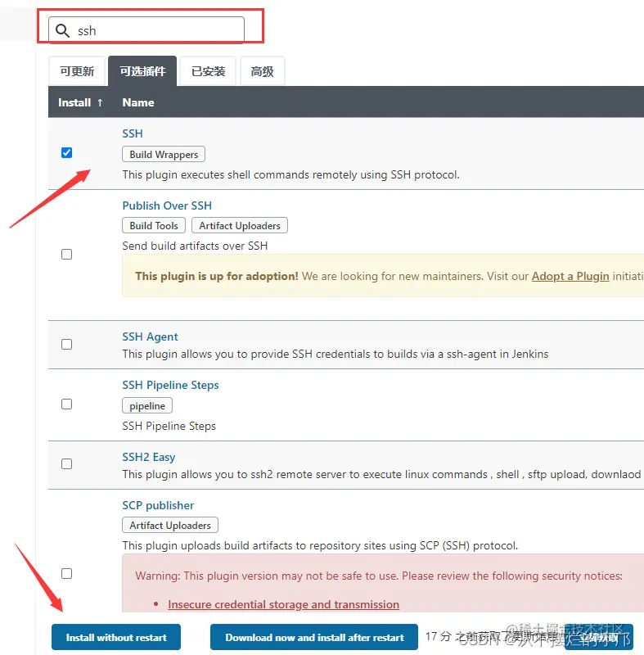Click the Build Wrappers tag
644x655 pixels.
(x=164, y=154)
